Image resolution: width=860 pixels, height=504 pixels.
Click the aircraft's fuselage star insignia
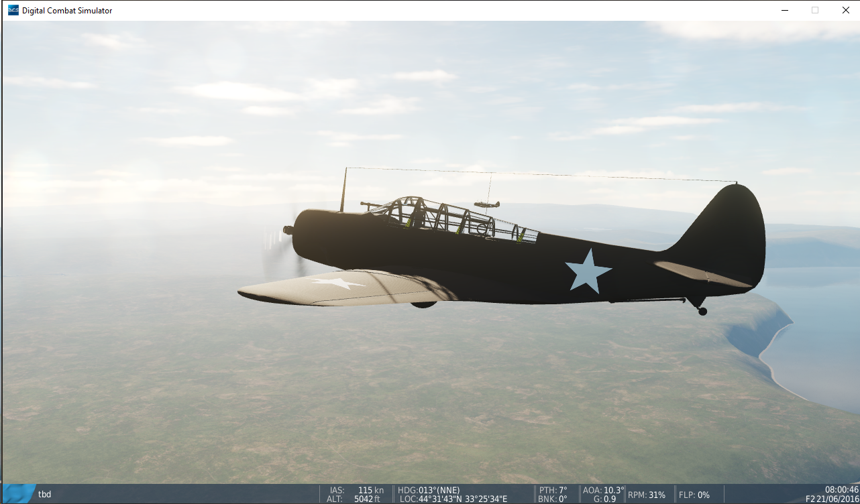coord(587,268)
